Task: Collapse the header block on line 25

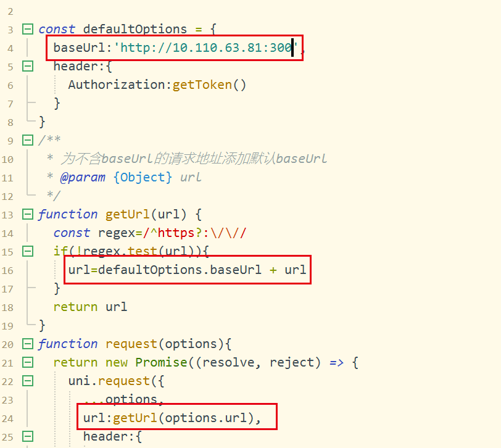Action: click(27, 436)
